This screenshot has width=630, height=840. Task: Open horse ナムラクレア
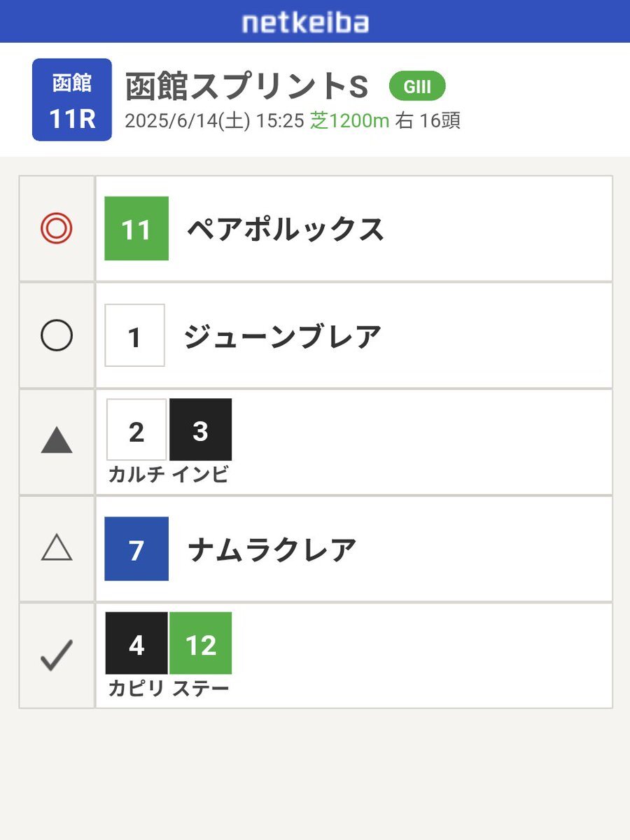coord(272,550)
